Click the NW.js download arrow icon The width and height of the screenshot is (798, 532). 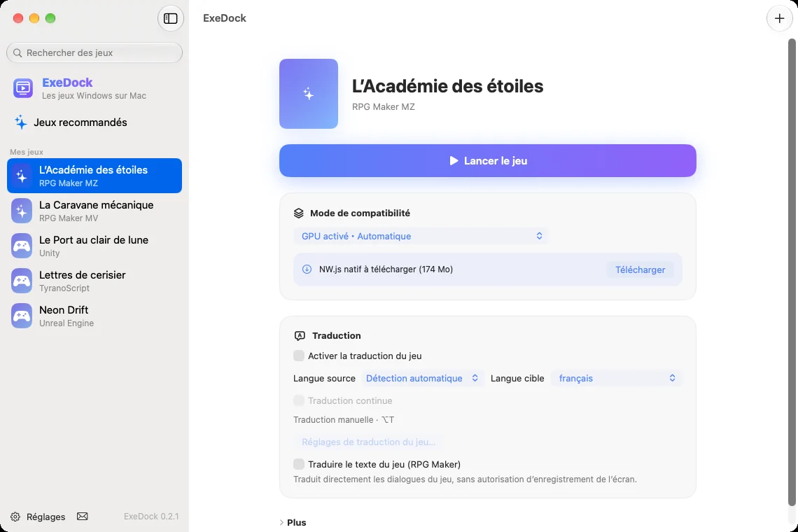(307, 269)
